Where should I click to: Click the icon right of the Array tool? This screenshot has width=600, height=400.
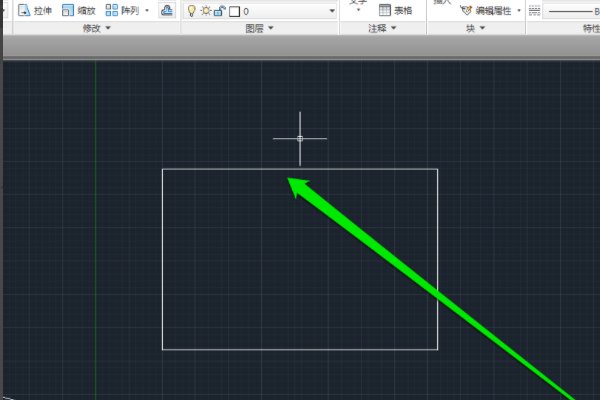(166, 10)
